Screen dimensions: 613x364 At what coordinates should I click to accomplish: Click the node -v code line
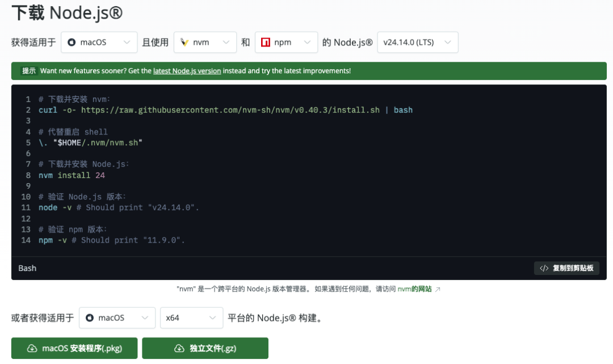point(119,208)
